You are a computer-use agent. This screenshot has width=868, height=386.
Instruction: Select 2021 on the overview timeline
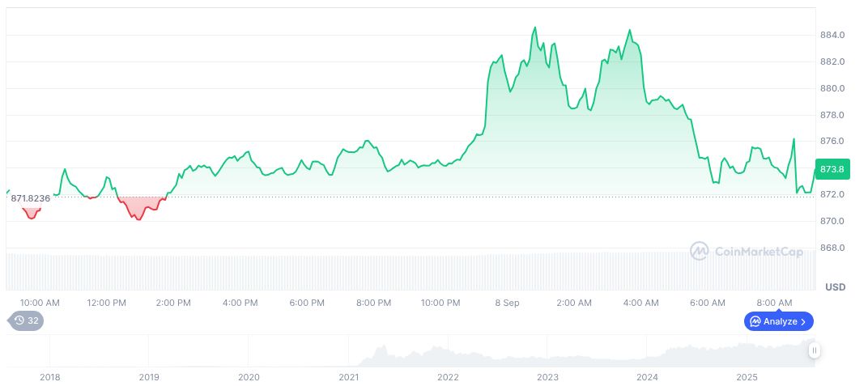[348, 377]
